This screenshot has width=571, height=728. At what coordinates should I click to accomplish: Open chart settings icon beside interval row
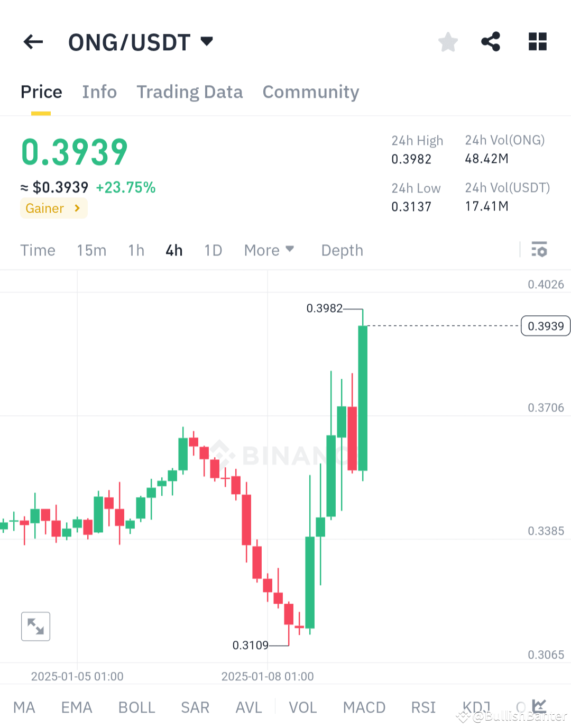coord(539,250)
